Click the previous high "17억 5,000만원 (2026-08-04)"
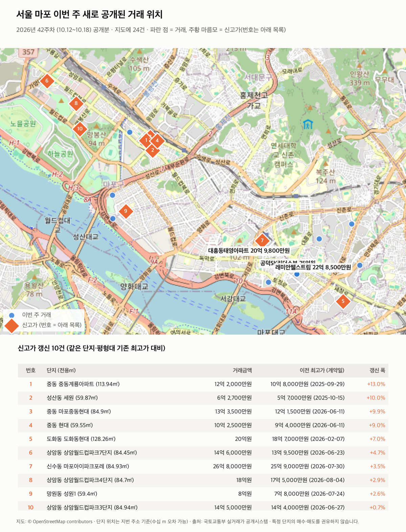The width and height of the screenshot is (406, 532). point(308,480)
